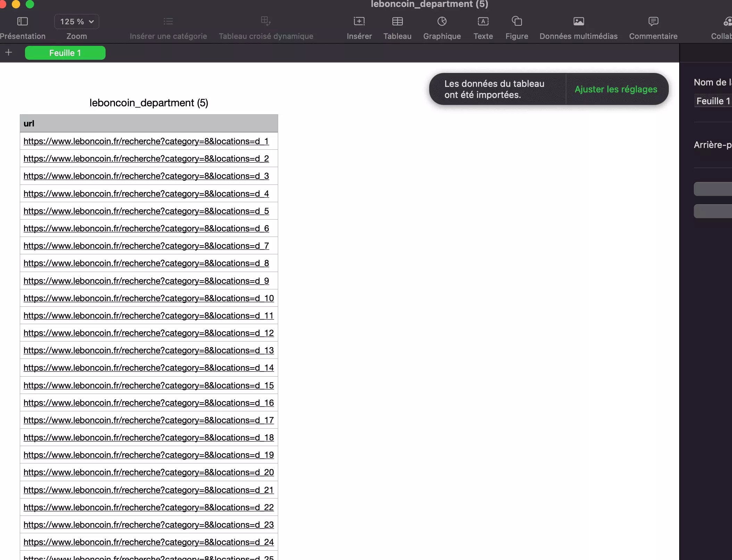This screenshot has width=732, height=560.
Task: Open the Données multimédias media icon
Action: pyautogui.click(x=579, y=22)
